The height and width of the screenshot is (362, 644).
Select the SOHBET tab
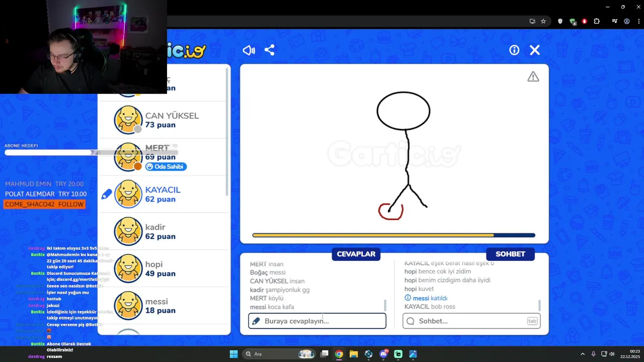510,254
